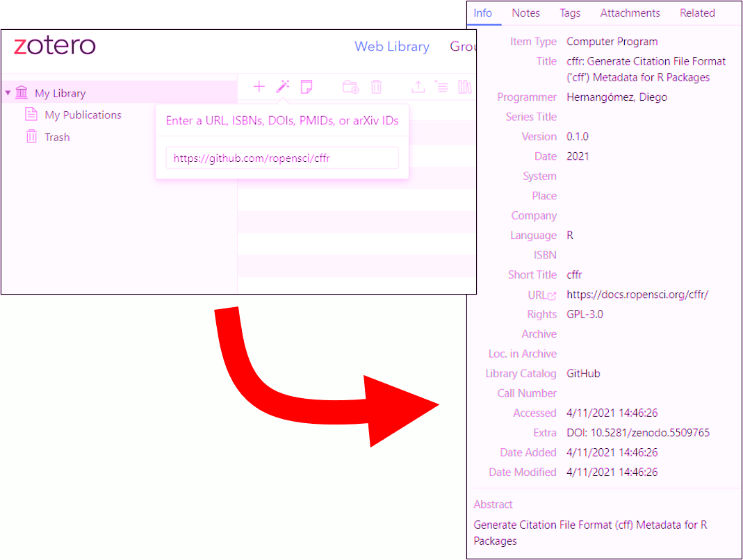Select My Publications in the sidebar
The image size is (743, 560).
[x=81, y=115]
